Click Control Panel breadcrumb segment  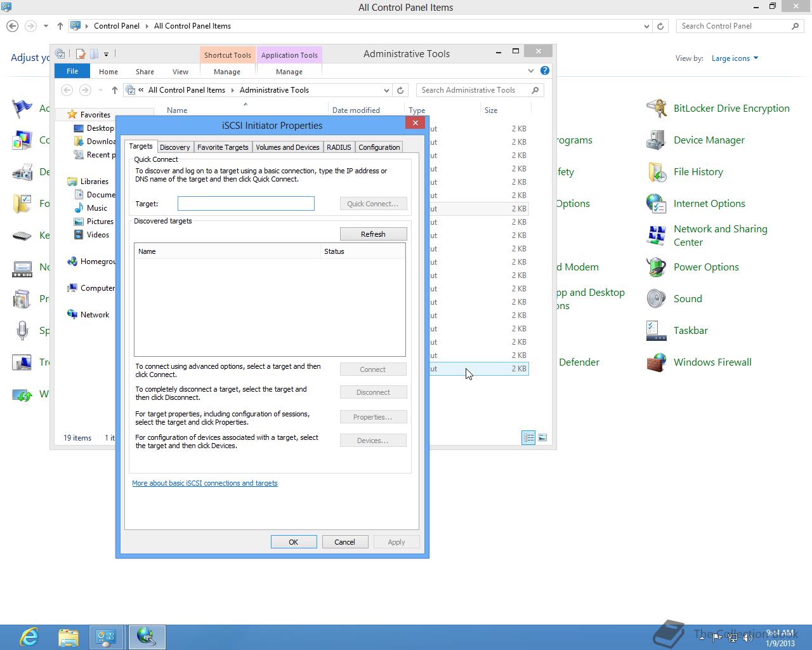(x=117, y=26)
